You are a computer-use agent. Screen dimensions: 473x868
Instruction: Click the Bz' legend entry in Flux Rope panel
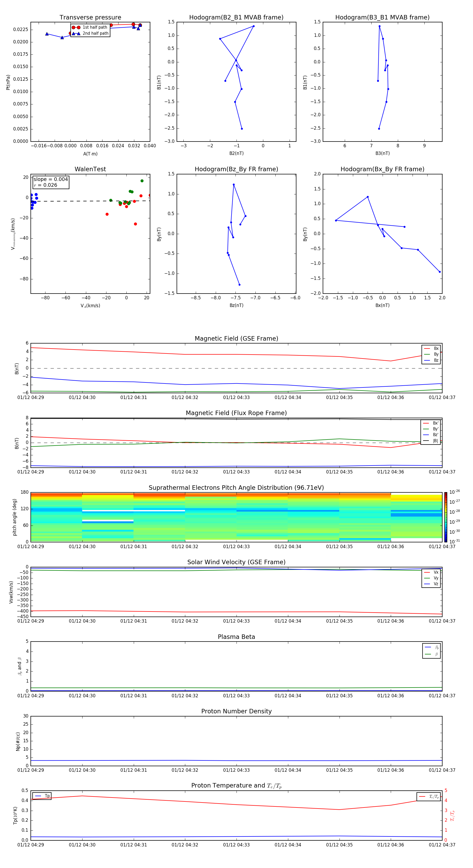pyautogui.click(x=431, y=435)
